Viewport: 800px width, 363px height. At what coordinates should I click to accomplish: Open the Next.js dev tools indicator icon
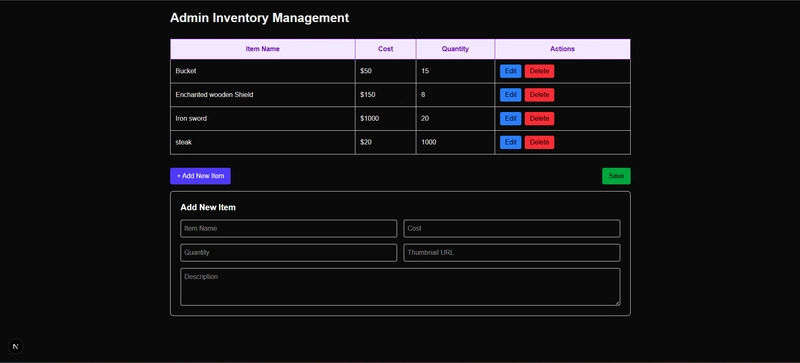(15, 346)
